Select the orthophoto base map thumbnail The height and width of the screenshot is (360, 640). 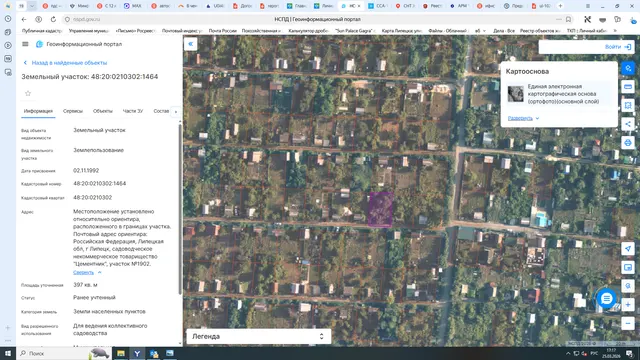point(516,94)
